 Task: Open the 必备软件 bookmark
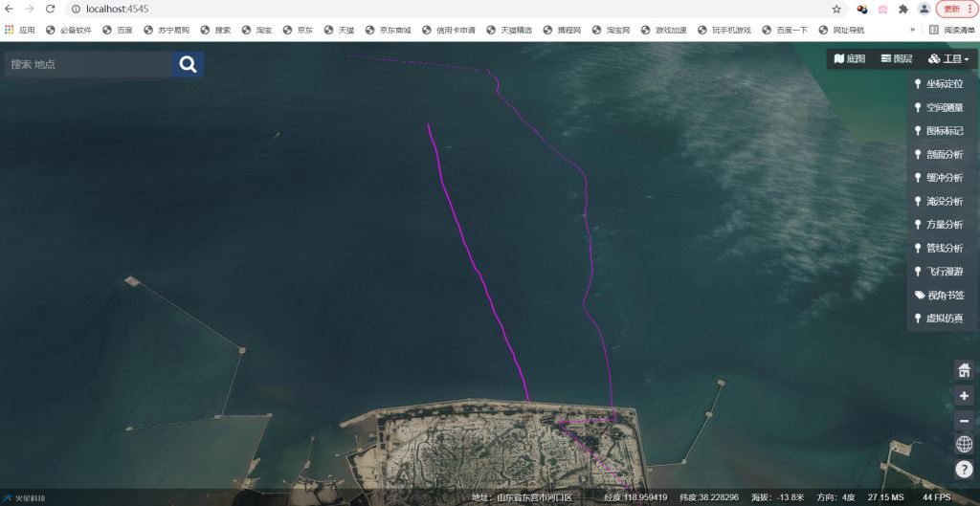pyautogui.click(x=69, y=30)
